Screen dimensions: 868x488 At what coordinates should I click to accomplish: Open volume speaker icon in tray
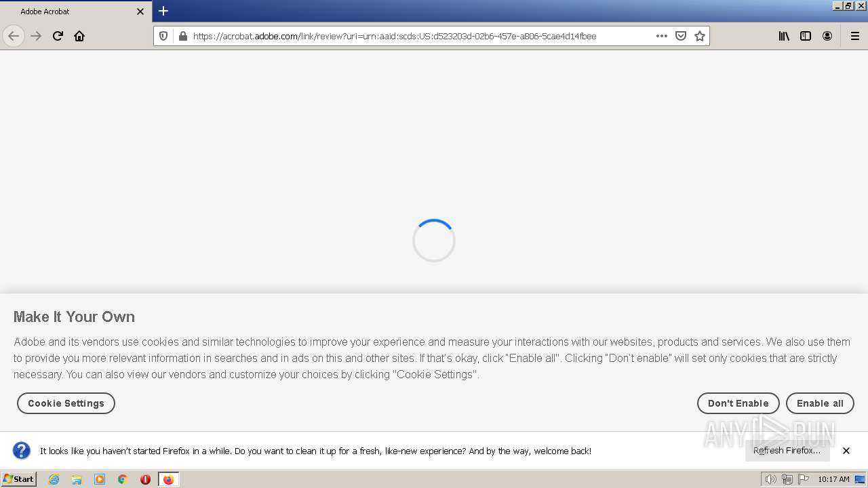coord(770,479)
